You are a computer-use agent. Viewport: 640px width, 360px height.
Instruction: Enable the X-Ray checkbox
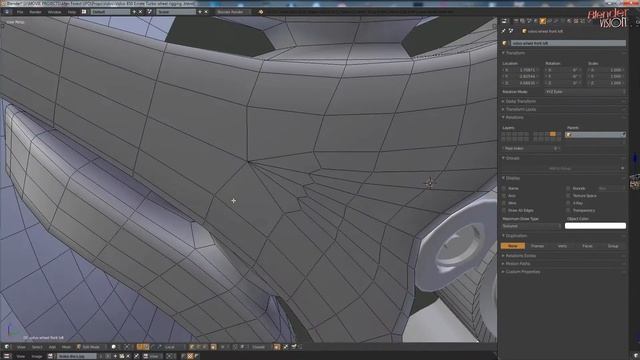[x=568, y=203]
